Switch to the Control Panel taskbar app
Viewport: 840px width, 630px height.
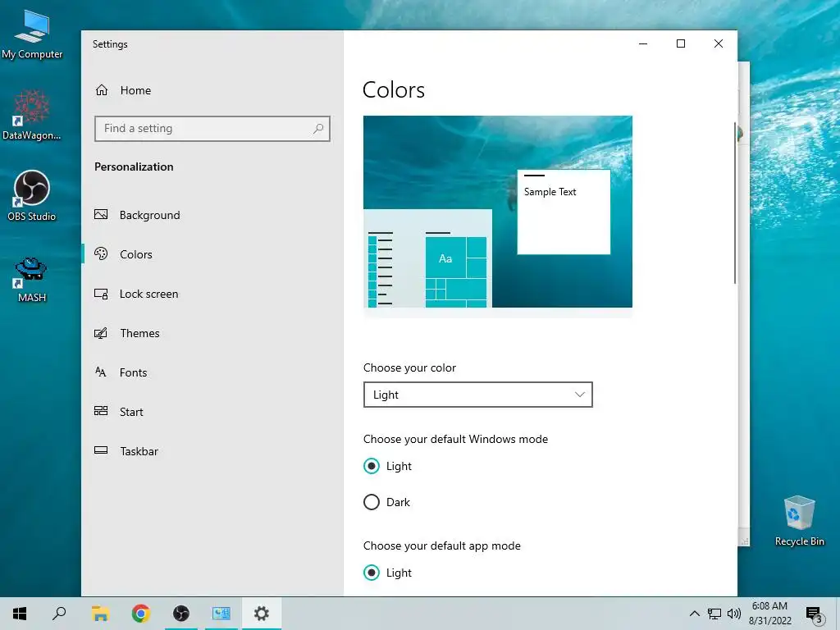point(221,614)
